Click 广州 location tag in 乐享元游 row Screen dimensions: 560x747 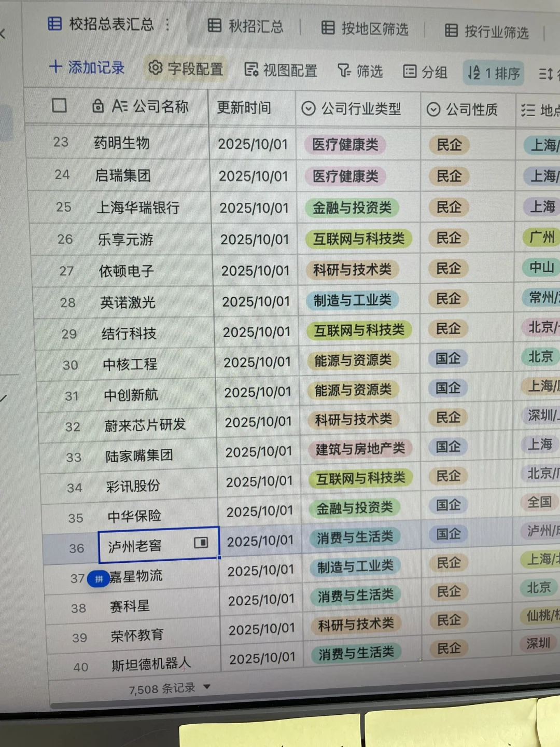[541, 237]
